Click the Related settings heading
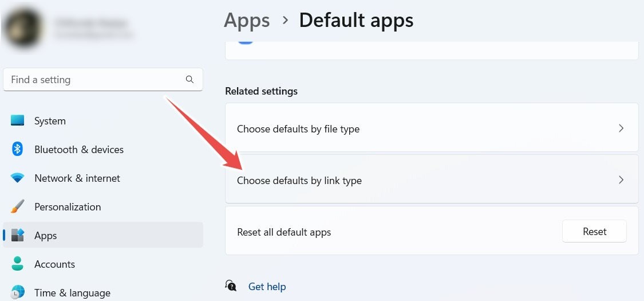The height and width of the screenshot is (301, 644). click(x=261, y=91)
